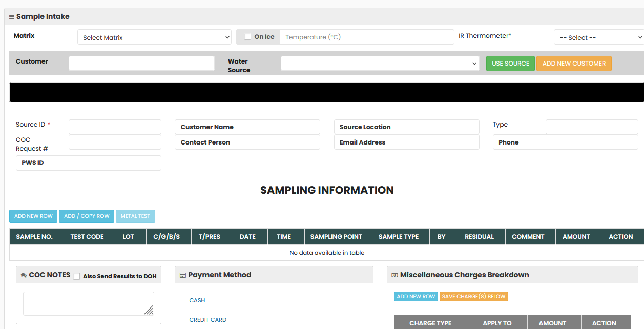The height and width of the screenshot is (329, 644).
Task: Click the Customer Name field
Action: pyautogui.click(x=247, y=127)
